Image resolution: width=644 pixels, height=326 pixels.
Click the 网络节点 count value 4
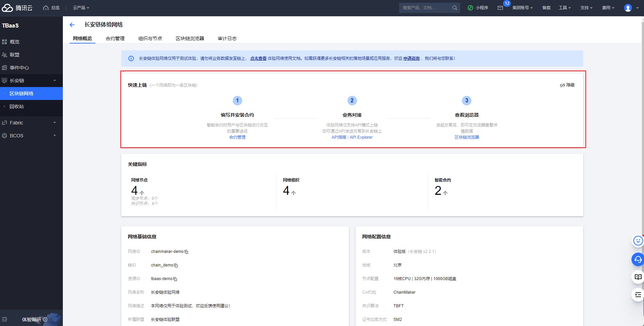pyautogui.click(x=135, y=191)
